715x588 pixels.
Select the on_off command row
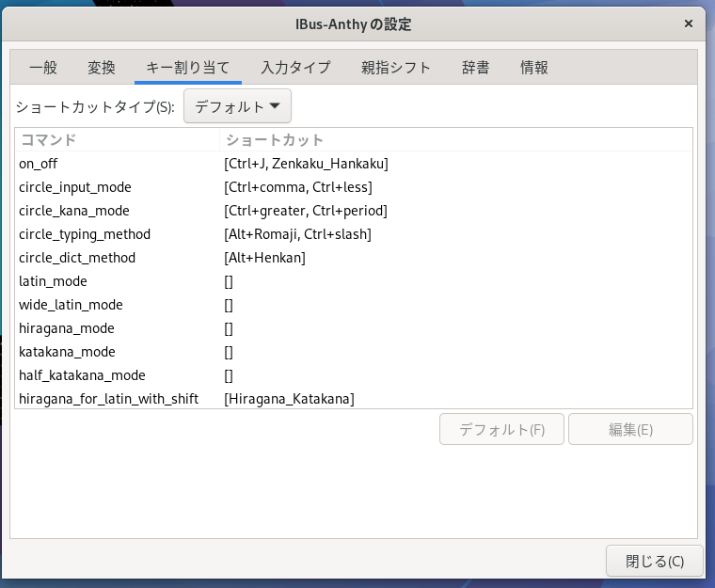pos(354,164)
